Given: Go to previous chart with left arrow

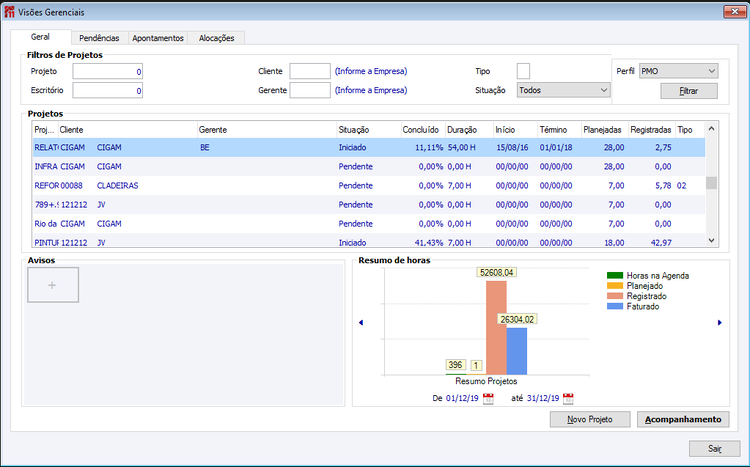Looking at the screenshot, I should pyautogui.click(x=361, y=322).
